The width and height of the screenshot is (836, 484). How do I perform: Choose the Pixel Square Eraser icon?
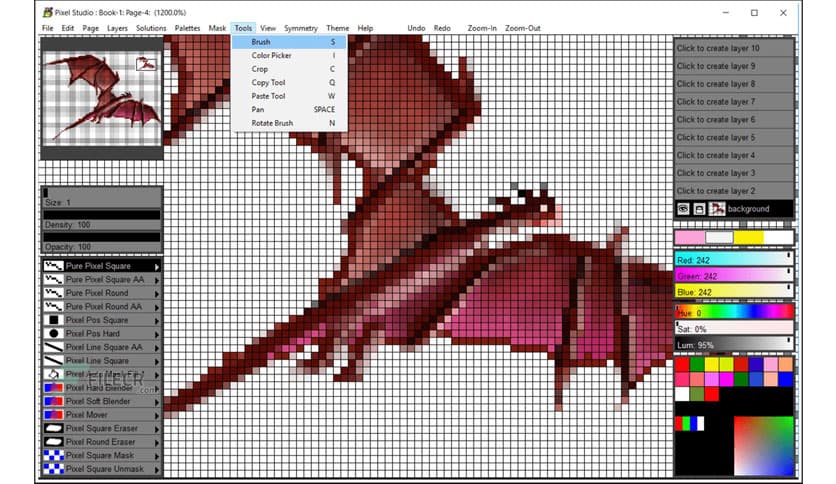(53, 428)
